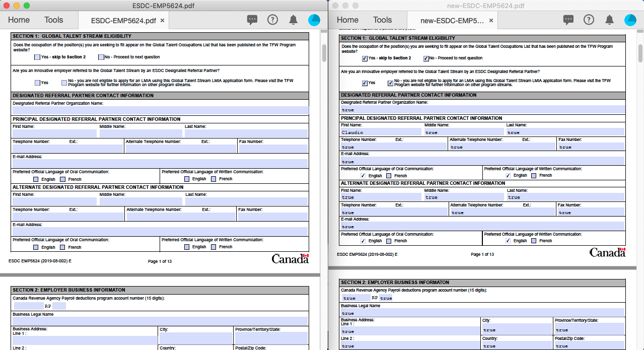Uncheck 'No - Proceed to next question' in right window

(x=426, y=58)
